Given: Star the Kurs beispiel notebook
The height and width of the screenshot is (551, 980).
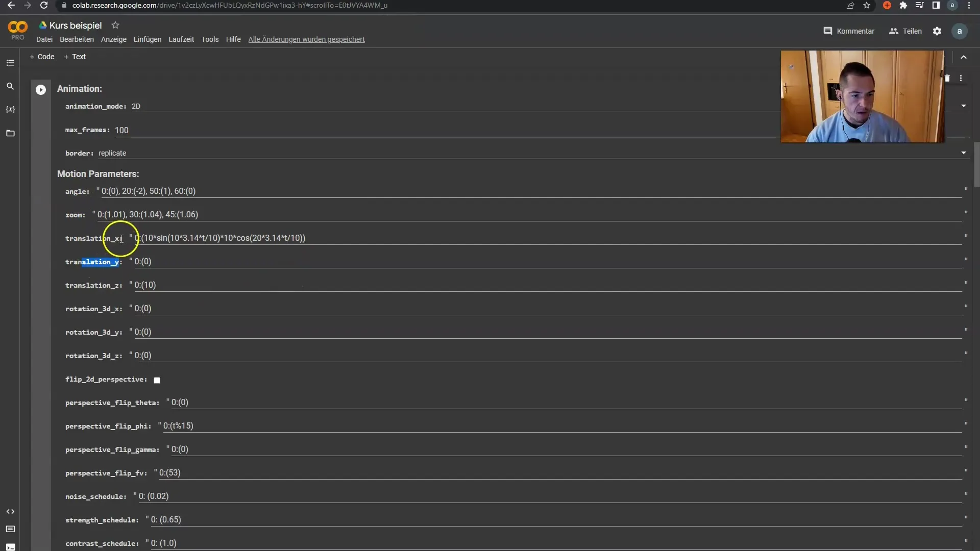Looking at the screenshot, I should tap(115, 25).
